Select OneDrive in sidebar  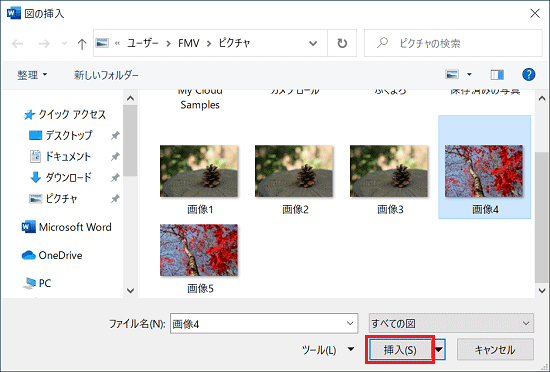52,255
